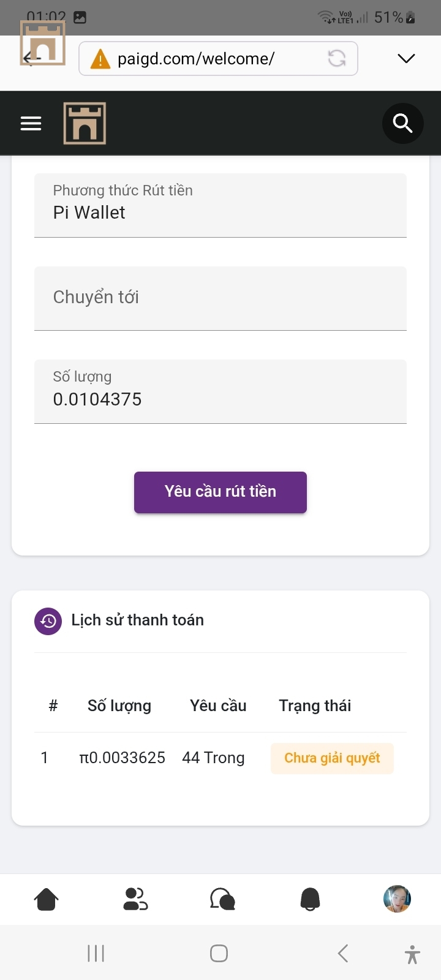Open notifications bell icon

pyautogui.click(x=310, y=899)
